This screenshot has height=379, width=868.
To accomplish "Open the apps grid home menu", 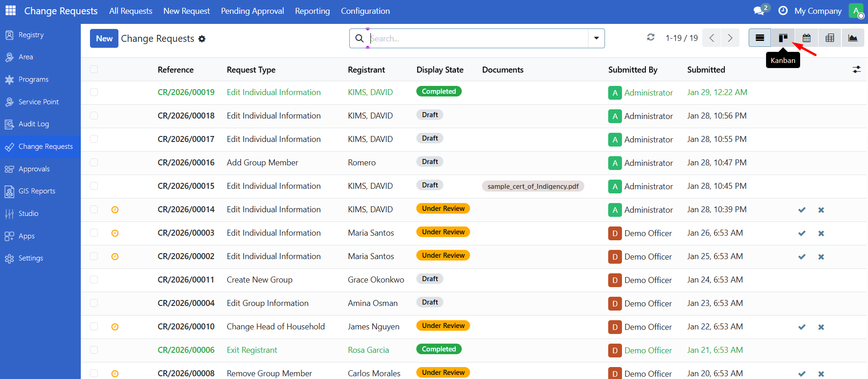I will point(11,11).
